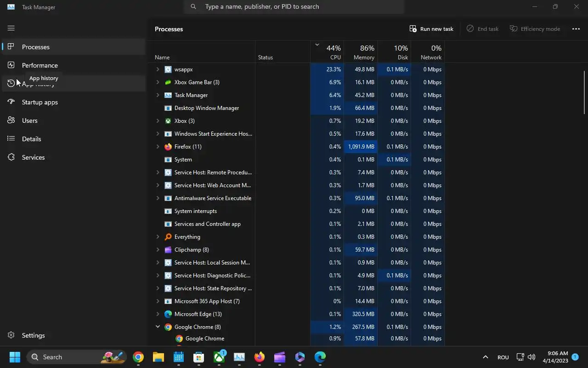
Task: Open the three-dots more options menu
Action: [x=576, y=29]
